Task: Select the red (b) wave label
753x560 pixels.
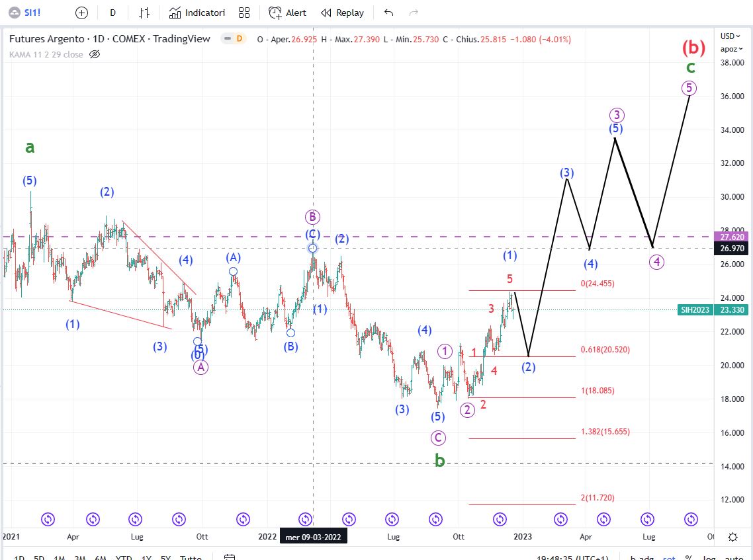Action: (x=693, y=48)
